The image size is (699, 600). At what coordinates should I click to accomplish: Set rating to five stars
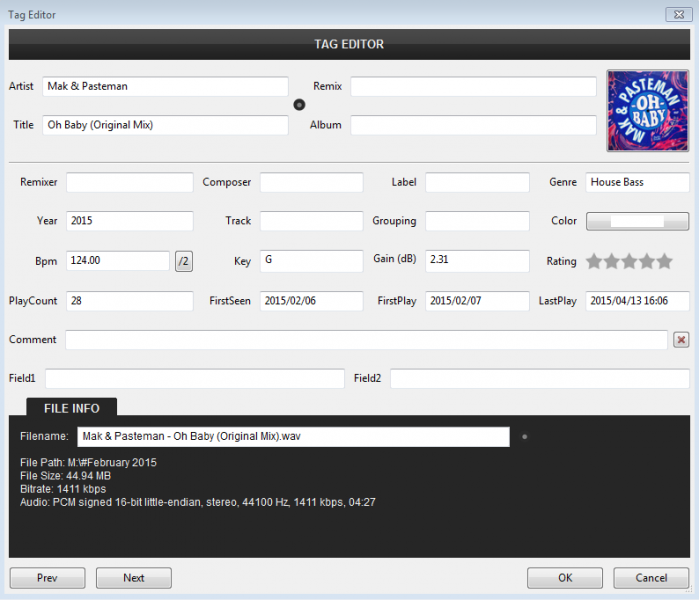[x=664, y=261]
